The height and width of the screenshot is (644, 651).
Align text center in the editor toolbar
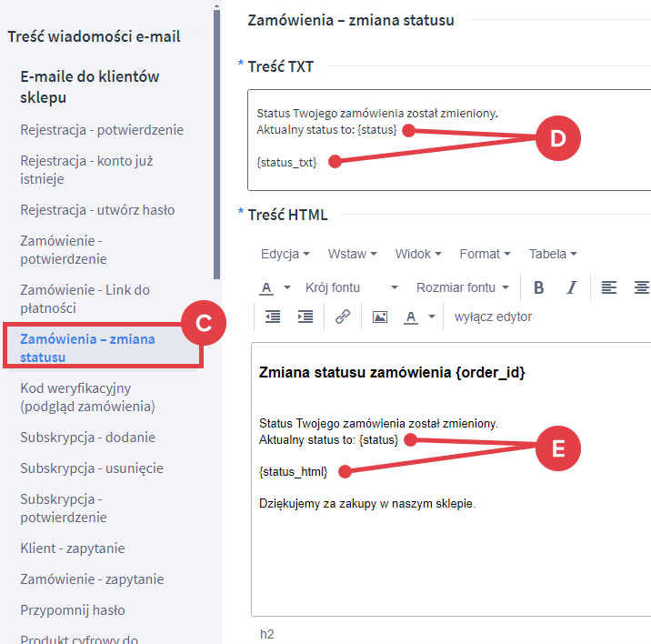point(641,287)
